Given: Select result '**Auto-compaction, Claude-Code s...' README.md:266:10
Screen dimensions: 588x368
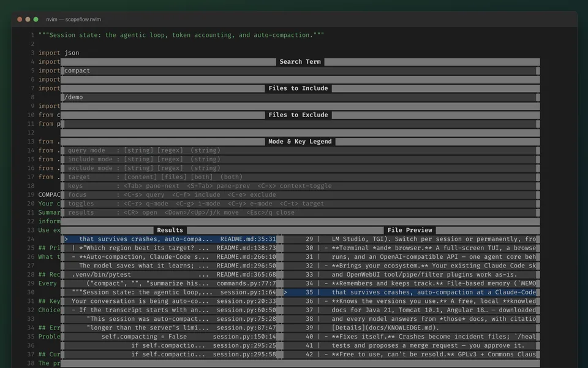Looking at the screenshot, I should click(x=170, y=257).
